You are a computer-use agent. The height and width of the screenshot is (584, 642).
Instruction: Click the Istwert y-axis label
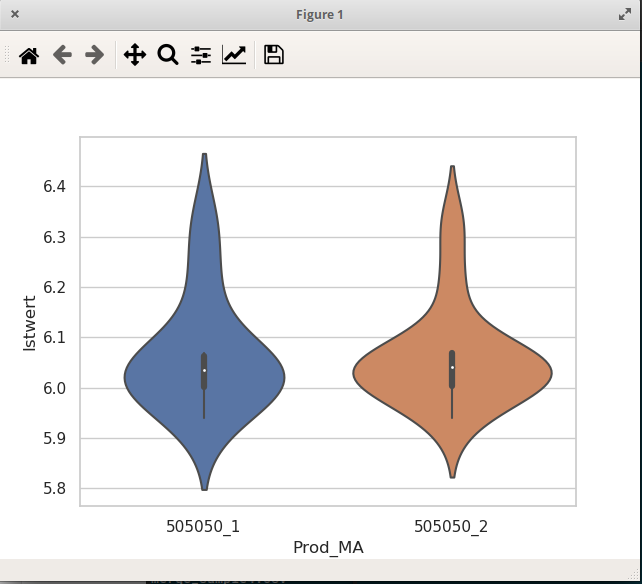(29, 323)
